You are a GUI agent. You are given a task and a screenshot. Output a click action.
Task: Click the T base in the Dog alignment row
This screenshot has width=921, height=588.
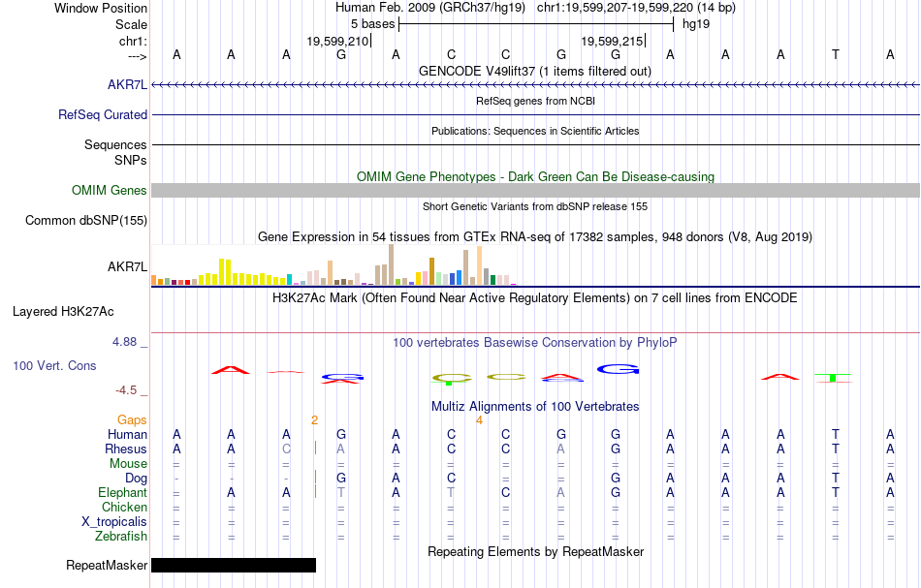pos(836,478)
